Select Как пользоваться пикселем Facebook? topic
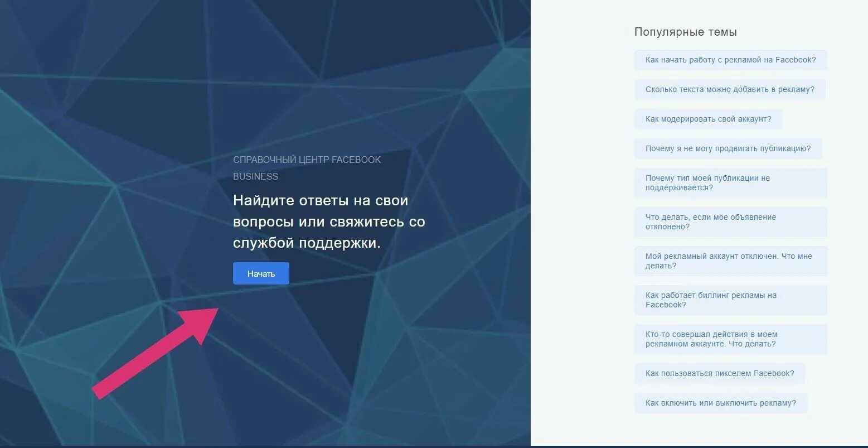Image resolution: width=868 pixels, height=448 pixels. [720, 373]
